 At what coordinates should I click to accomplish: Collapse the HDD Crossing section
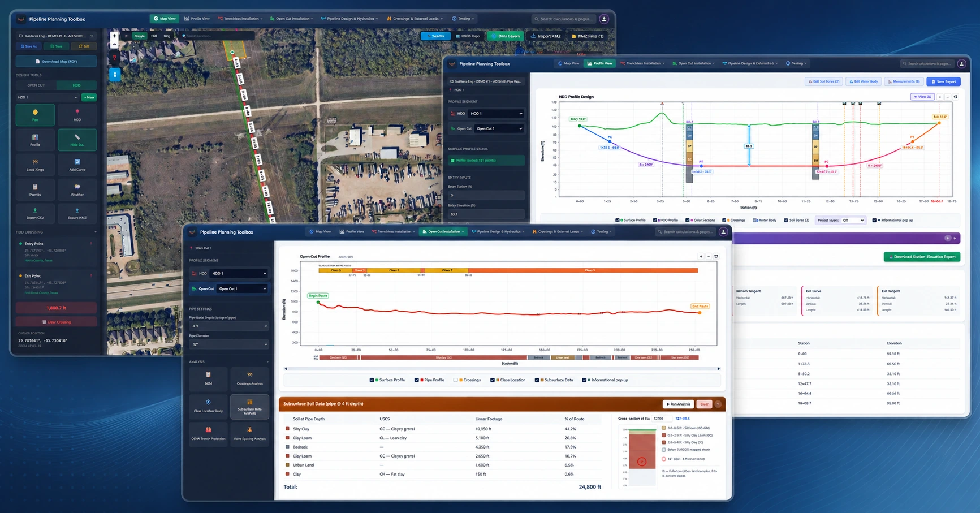click(x=95, y=232)
